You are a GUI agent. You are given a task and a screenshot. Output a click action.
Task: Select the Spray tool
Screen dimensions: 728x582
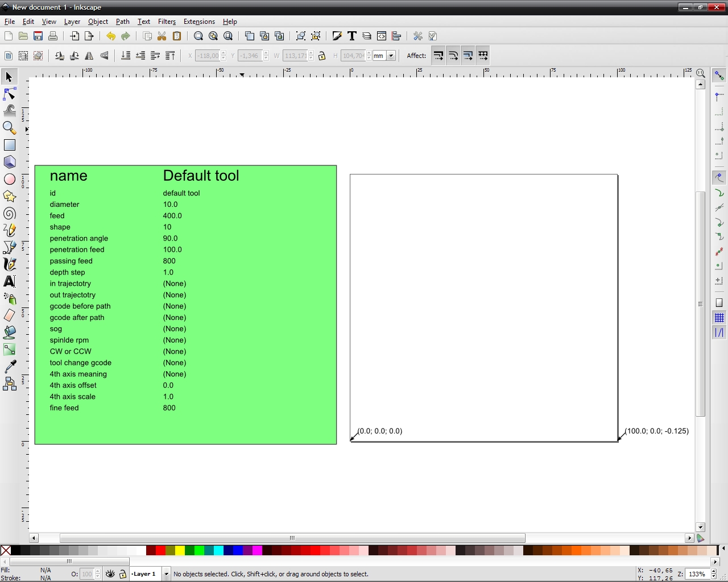click(9, 298)
